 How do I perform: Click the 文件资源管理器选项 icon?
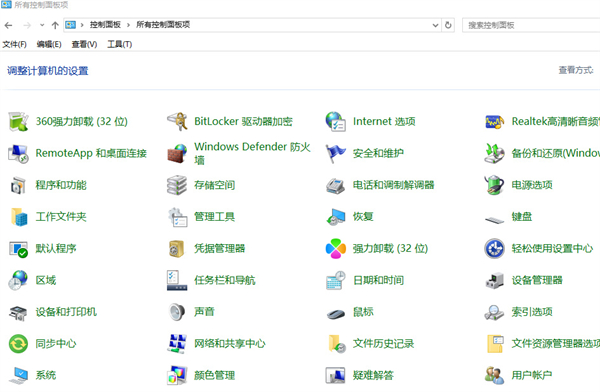[x=495, y=344]
